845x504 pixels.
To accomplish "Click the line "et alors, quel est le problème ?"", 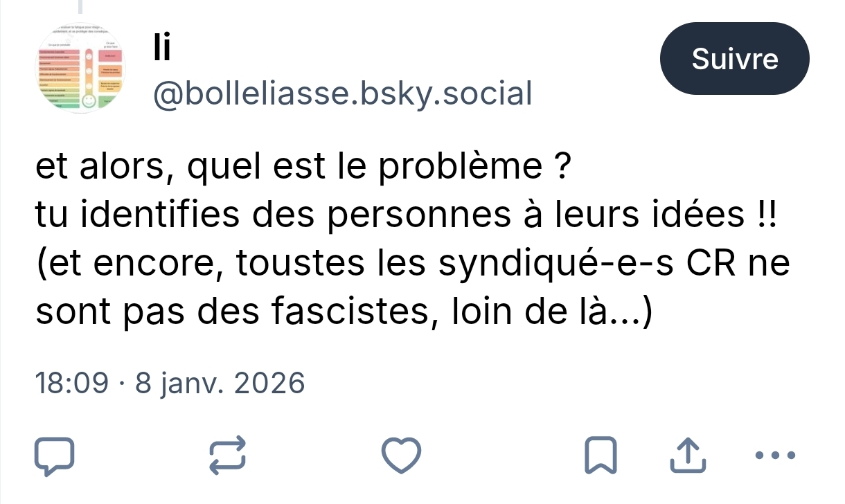I will point(303,169).
